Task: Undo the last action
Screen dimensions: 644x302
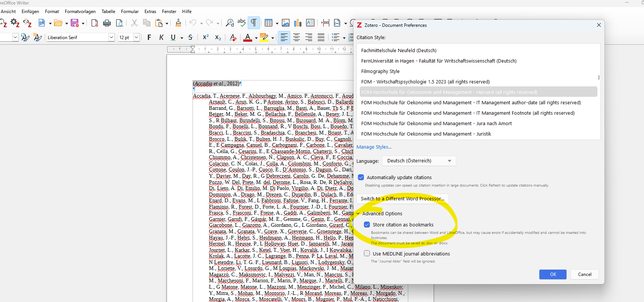Action: tap(193, 23)
